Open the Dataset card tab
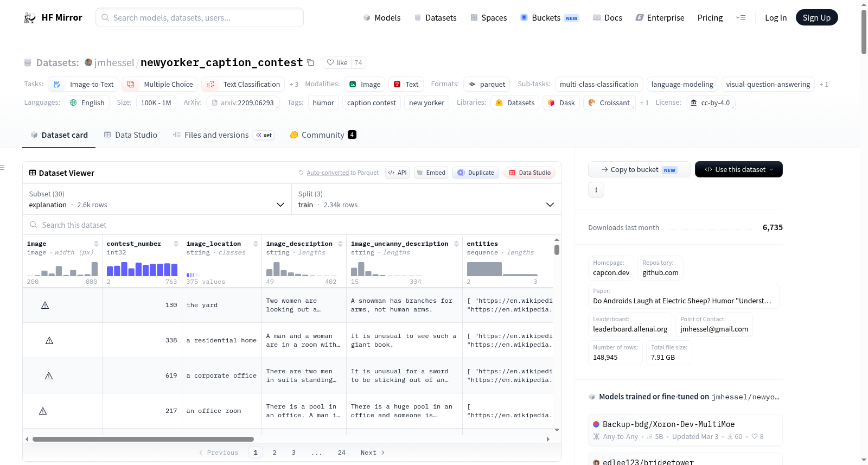 (x=59, y=135)
